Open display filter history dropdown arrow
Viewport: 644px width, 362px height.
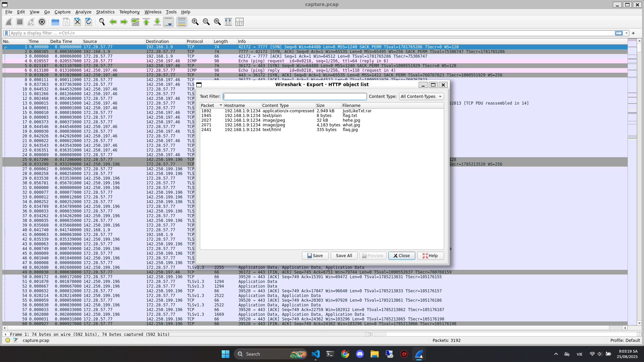627,33
